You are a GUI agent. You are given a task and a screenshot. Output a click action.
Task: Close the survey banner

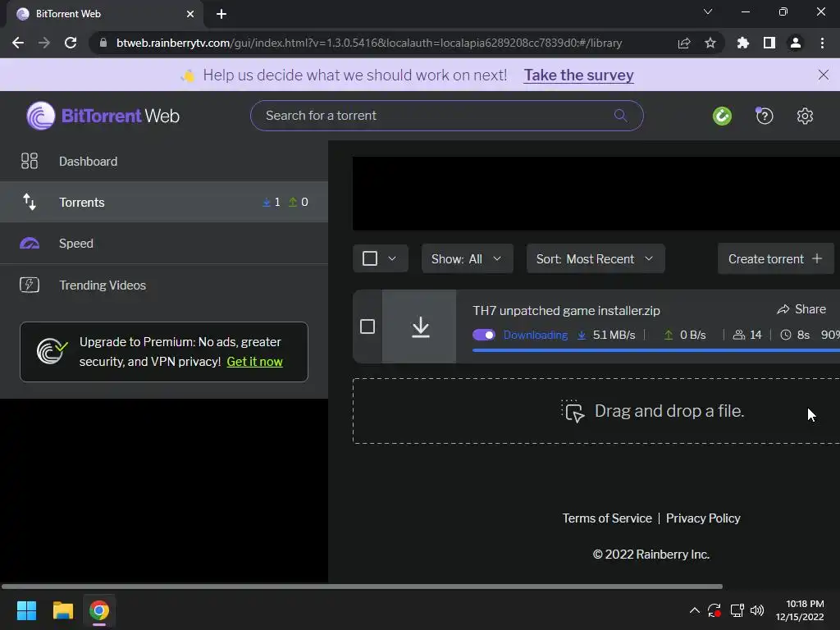(x=824, y=75)
